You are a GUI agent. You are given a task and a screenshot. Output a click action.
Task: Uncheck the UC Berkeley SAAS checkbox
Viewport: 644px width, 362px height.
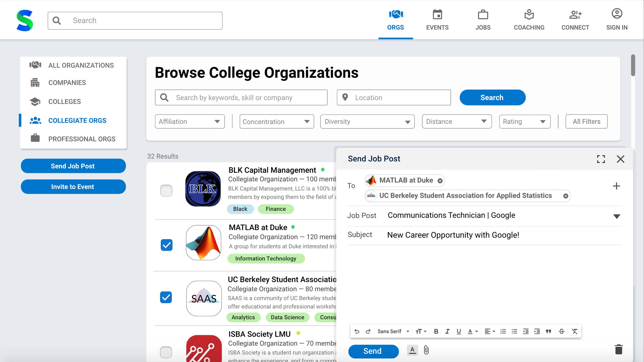click(166, 297)
